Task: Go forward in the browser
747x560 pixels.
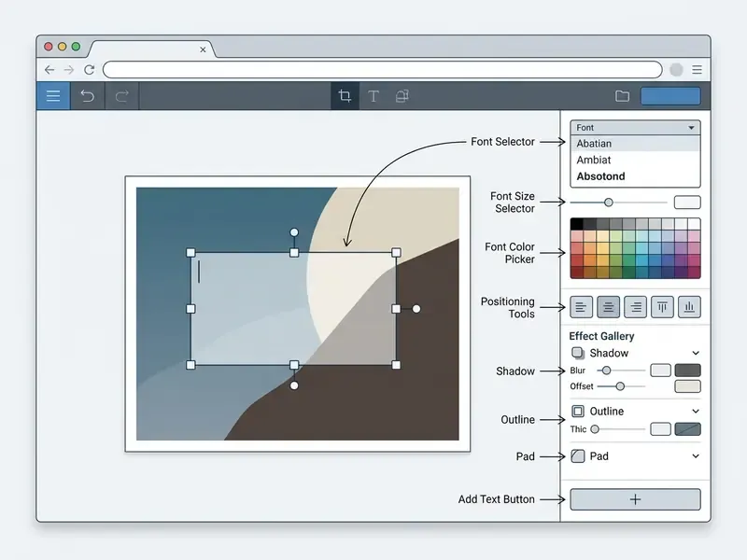Action: click(69, 69)
